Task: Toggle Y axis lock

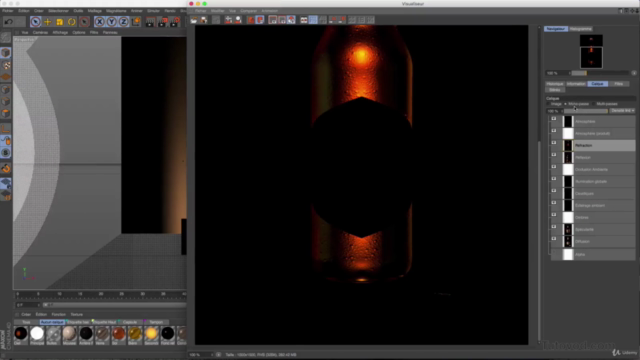Action: [x=111, y=21]
